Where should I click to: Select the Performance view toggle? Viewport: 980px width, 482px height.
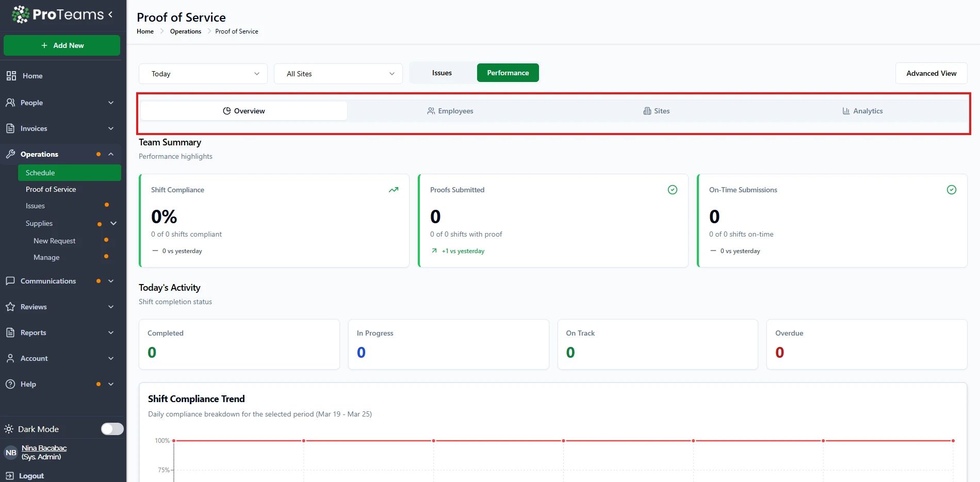pos(508,73)
